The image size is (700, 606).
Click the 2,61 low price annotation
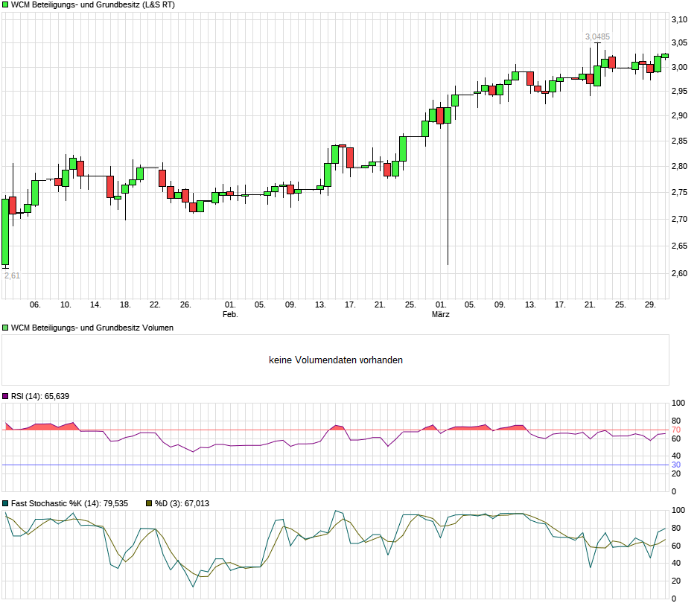[12, 275]
